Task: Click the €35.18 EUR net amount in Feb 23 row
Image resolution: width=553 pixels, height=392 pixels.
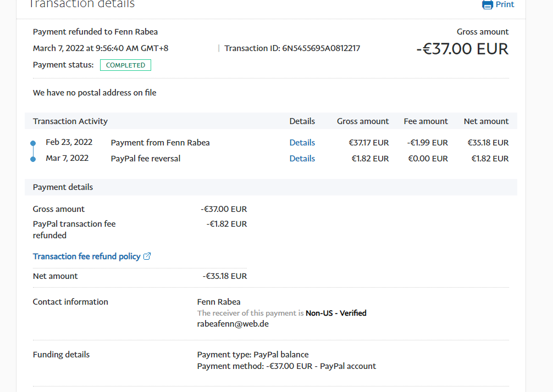Action: (488, 143)
